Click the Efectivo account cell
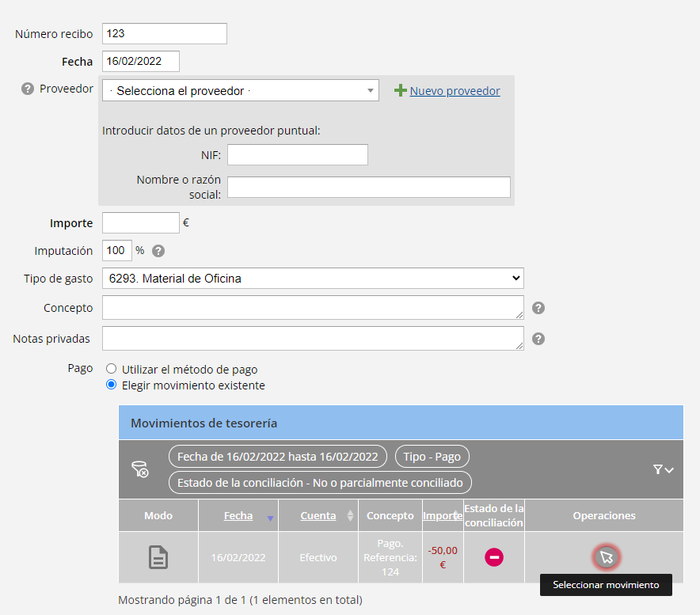 point(318,557)
